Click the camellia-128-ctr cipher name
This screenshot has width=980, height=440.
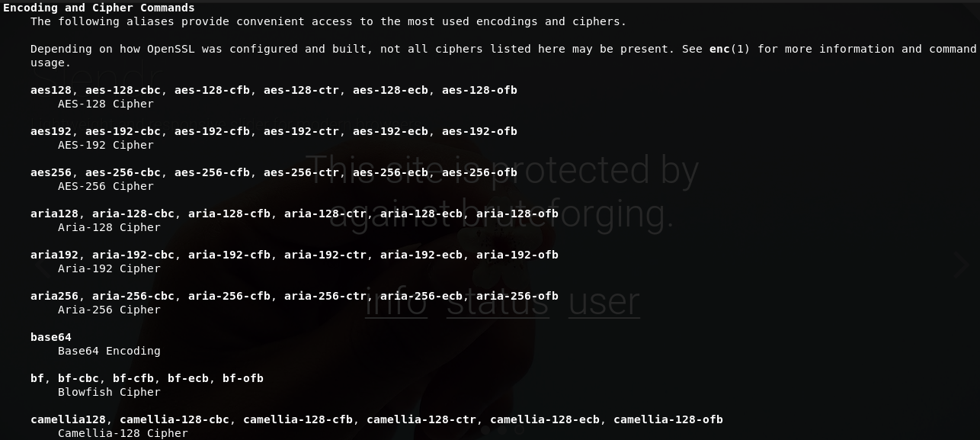[x=421, y=419]
